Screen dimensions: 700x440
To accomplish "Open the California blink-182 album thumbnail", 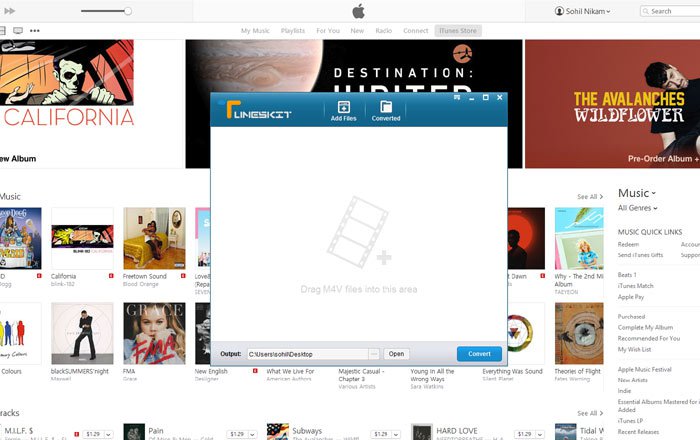I will click(x=82, y=238).
